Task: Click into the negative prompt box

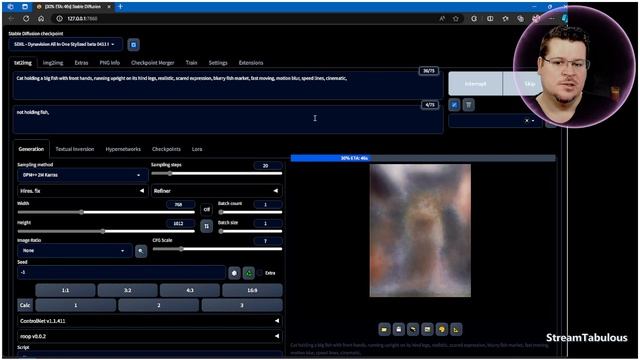Action: 228,120
